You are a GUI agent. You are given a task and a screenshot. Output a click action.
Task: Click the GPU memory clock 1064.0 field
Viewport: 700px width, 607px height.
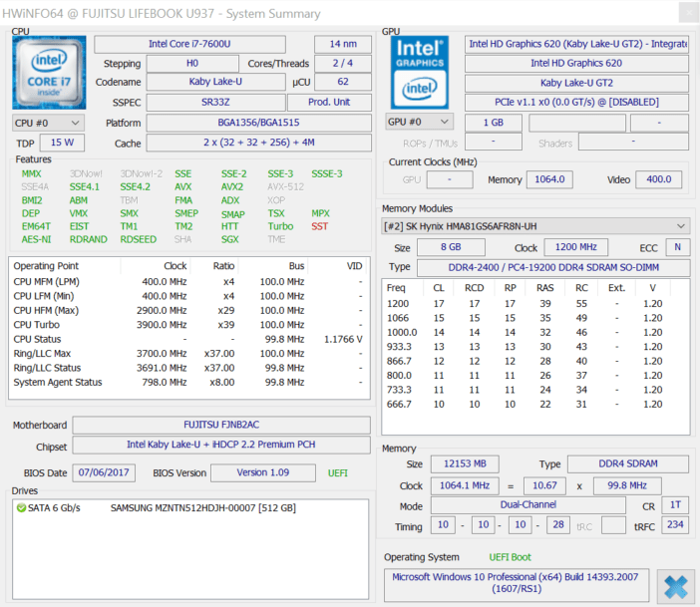549,179
